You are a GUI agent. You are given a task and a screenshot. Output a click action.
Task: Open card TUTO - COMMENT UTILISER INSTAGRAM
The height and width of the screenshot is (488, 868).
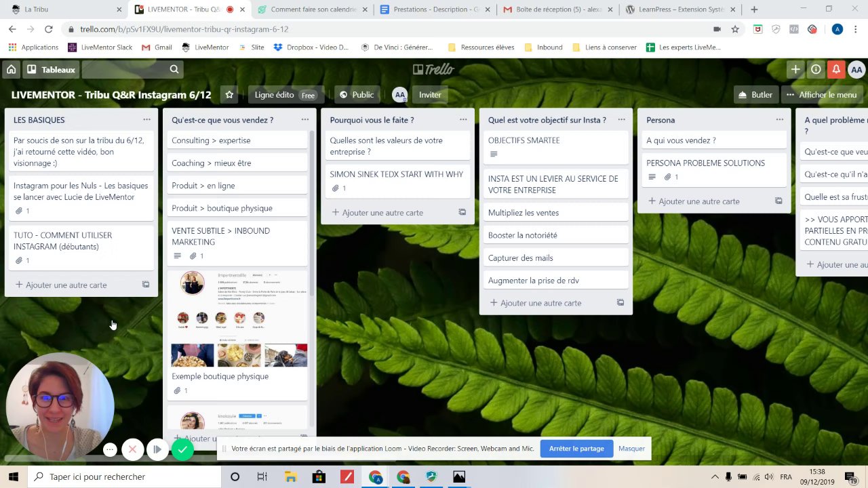click(81, 248)
